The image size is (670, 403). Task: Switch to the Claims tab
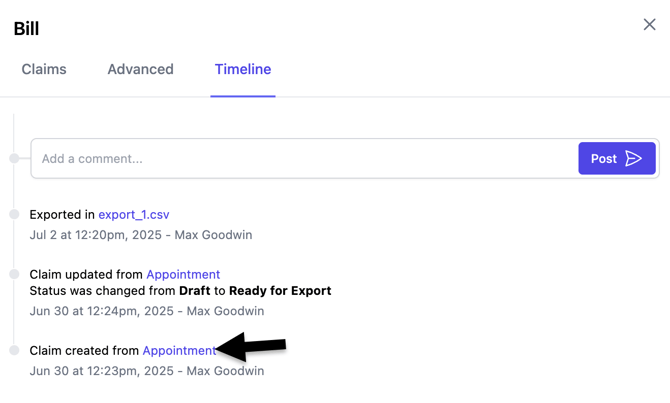(44, 69)
